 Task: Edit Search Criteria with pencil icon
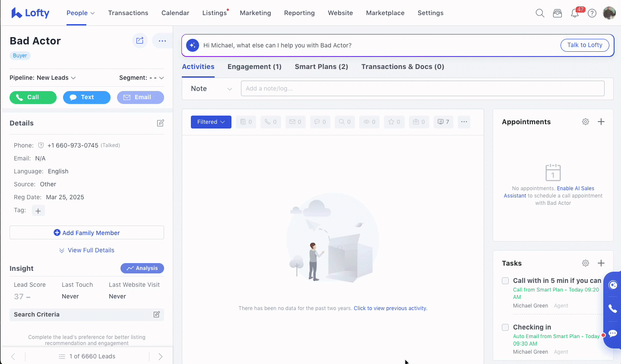point(157,314)
